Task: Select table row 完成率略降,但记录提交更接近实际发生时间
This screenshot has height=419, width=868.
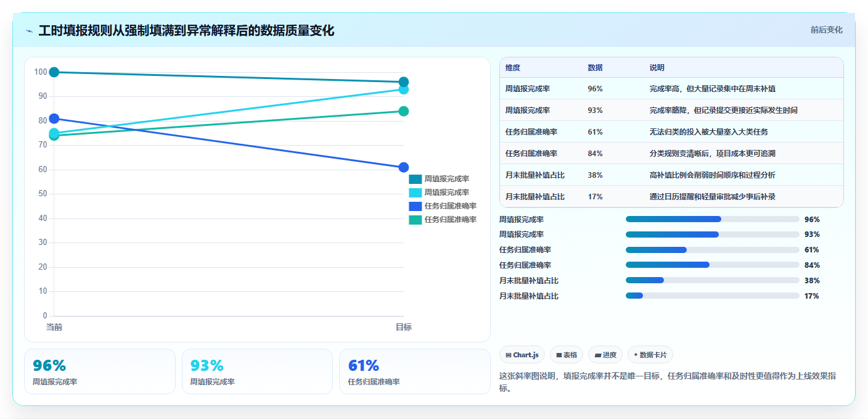Action: (x=671, y=110)
